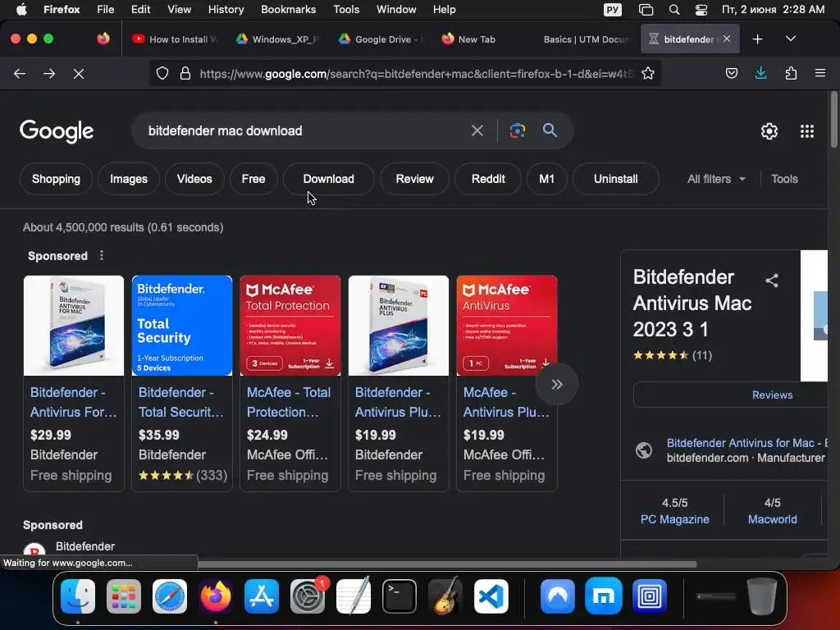Viewport: 840px width, 630px height.
Task: Open a new tab with plus button
Action: 757,39
